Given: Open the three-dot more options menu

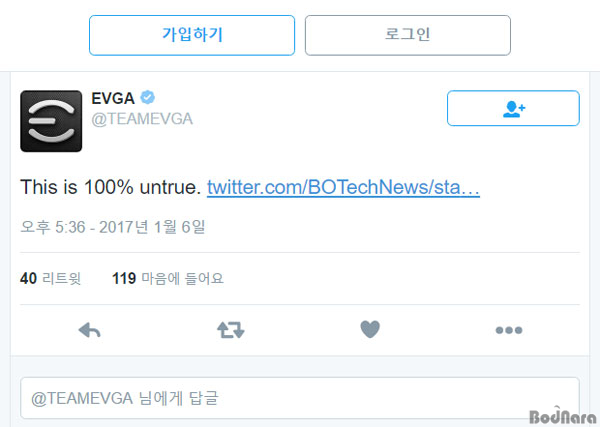Looking at the screenshot, I should pyautogui.click(x=509, y=330).
